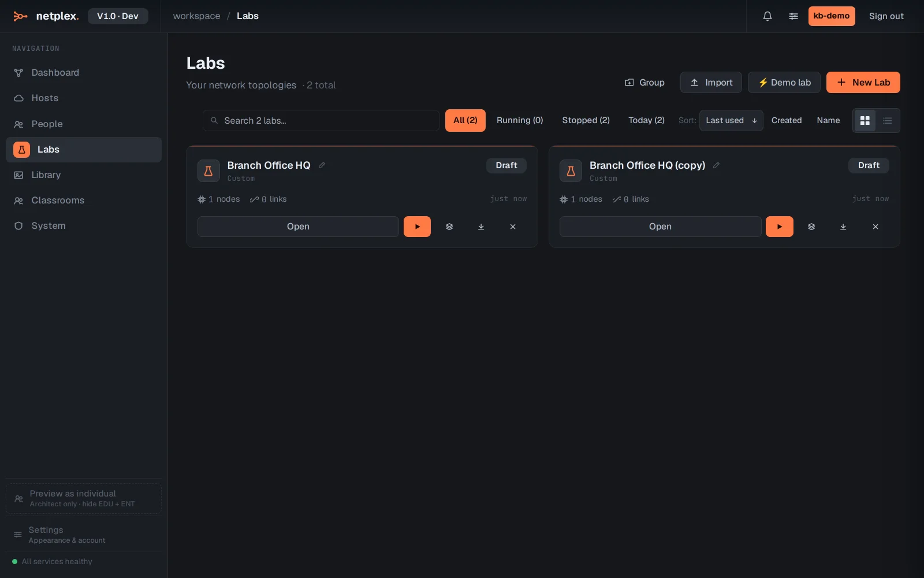Open the Last used sort dropdown

click(731, 121)
